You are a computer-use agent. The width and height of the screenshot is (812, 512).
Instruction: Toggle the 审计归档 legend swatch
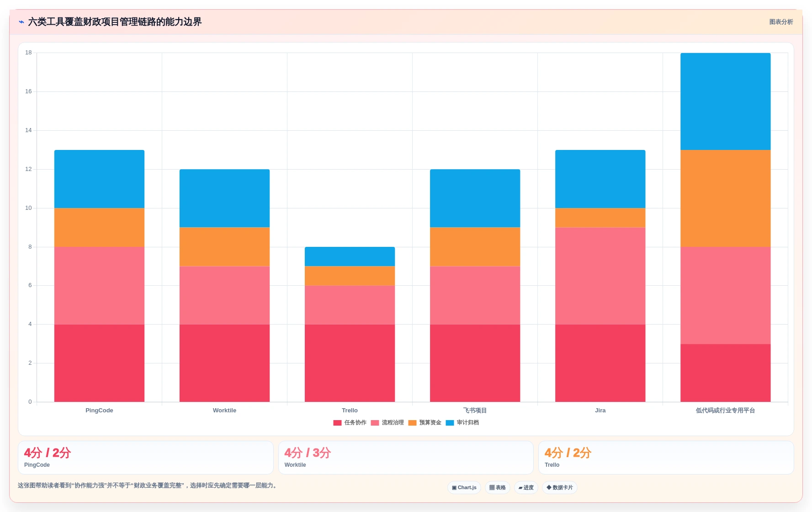(x=450, y=423)
